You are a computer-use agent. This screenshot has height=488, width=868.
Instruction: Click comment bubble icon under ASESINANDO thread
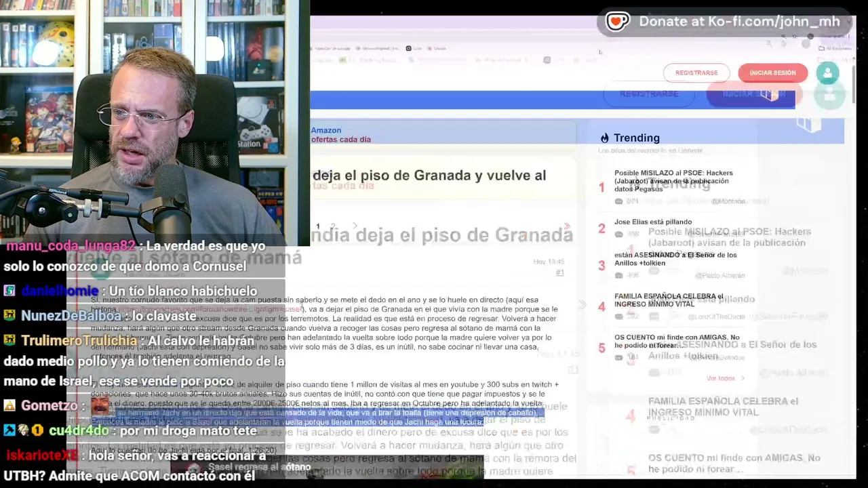click(x=618, y=275)
